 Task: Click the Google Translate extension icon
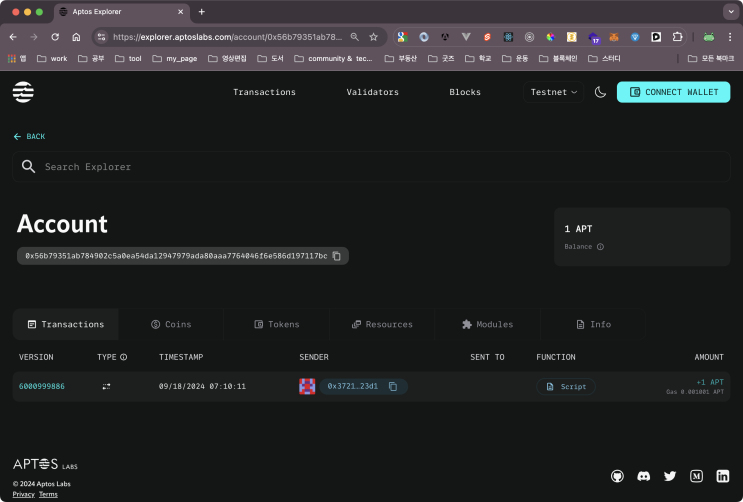(402, 37)
